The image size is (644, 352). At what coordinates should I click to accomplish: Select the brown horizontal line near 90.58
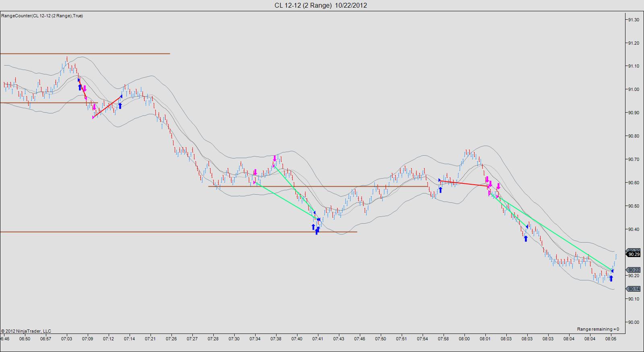click(x=318, y=186)
